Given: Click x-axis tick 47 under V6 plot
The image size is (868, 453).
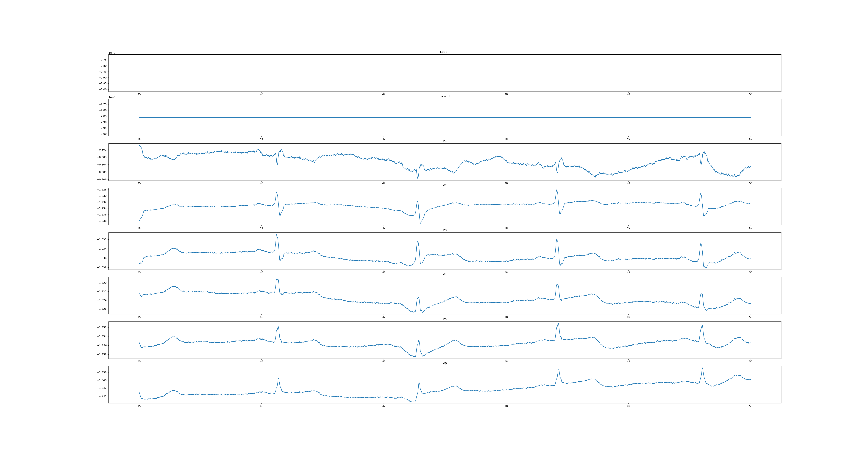Looking at the screenshot, I should (384, 406).
